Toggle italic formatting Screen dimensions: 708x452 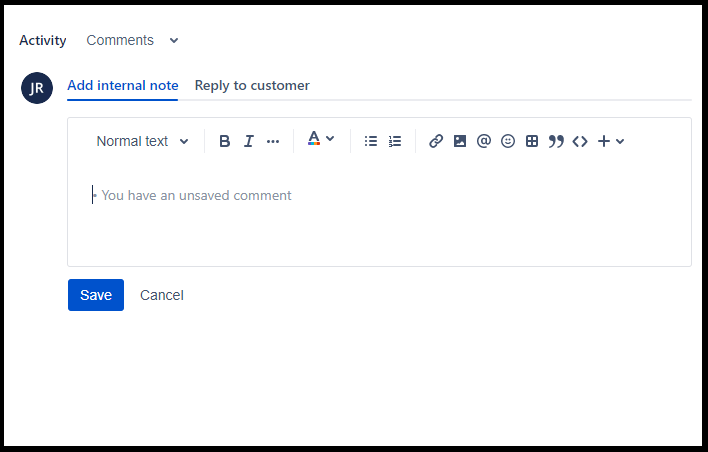coord(248,141)
